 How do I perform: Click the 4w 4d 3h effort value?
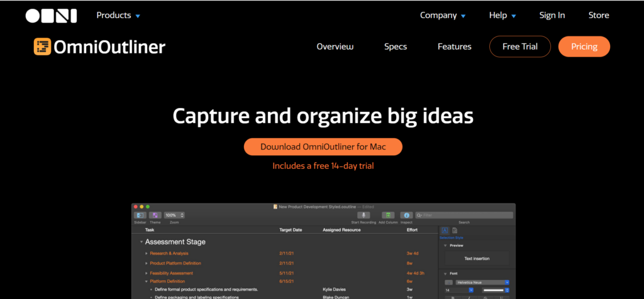[x=415, y=273]
